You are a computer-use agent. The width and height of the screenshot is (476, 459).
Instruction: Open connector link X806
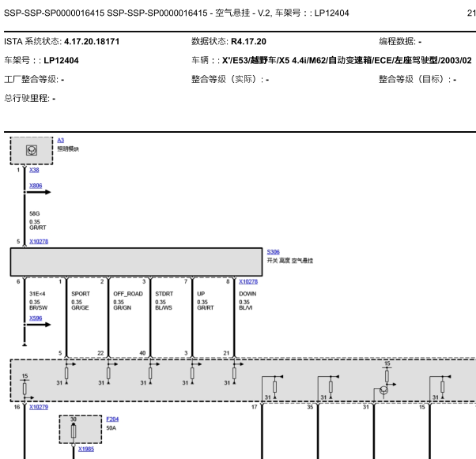(36, 186)
